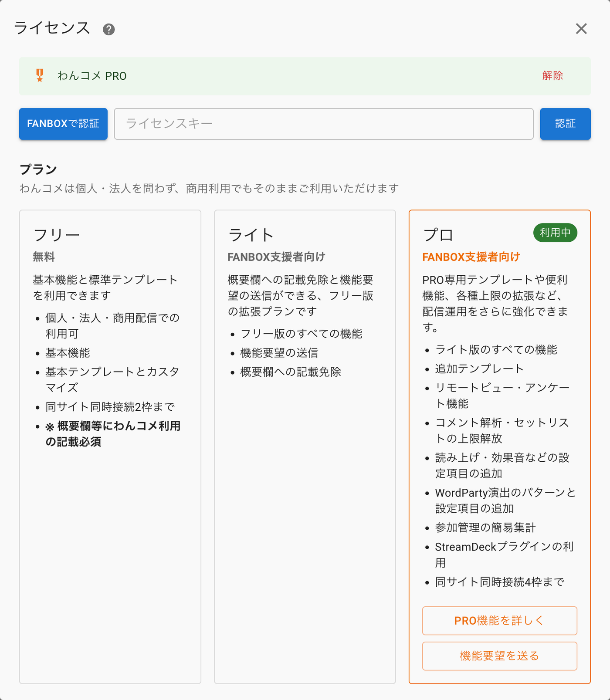Click 解除 to release the PRO license
The height and width of the screenshot is (700, 610).
point(552,76)
